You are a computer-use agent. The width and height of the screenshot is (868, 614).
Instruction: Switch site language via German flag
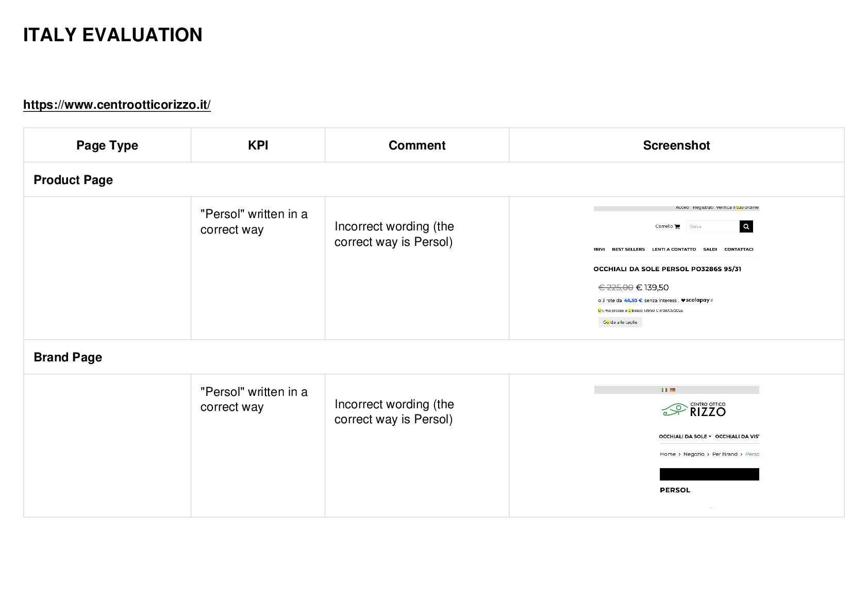click(672, 390)
